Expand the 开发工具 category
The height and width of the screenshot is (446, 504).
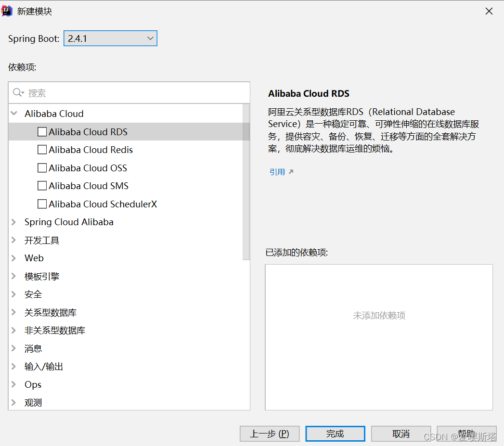pyautogui.click(x=14, y=240)
